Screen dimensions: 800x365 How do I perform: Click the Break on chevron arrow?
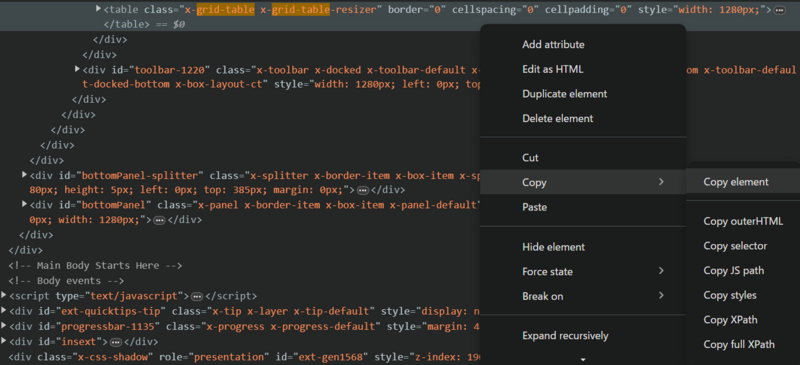661,295
